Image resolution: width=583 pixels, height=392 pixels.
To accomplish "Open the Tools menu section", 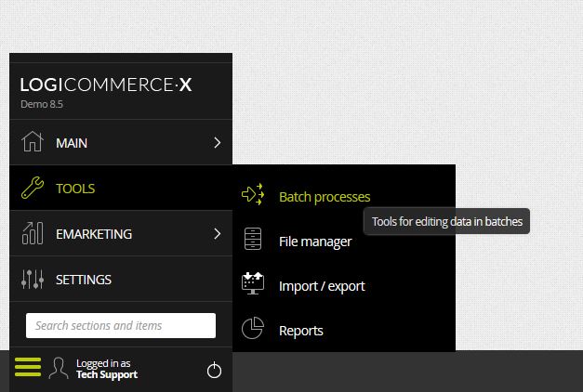I will pos(121,188).
